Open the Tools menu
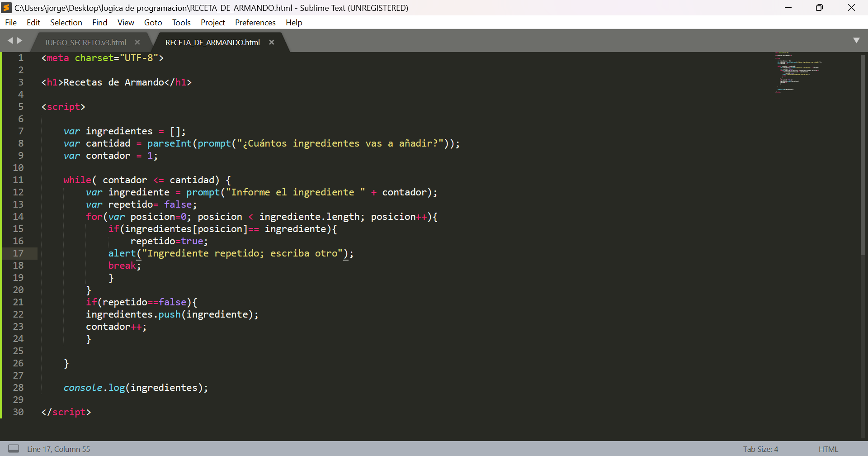This screenshot has height=456, width=868. 181,23
